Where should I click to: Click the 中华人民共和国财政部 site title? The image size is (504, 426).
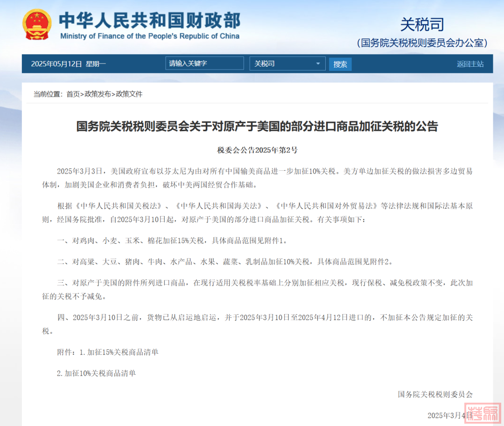tap(149, 20)
